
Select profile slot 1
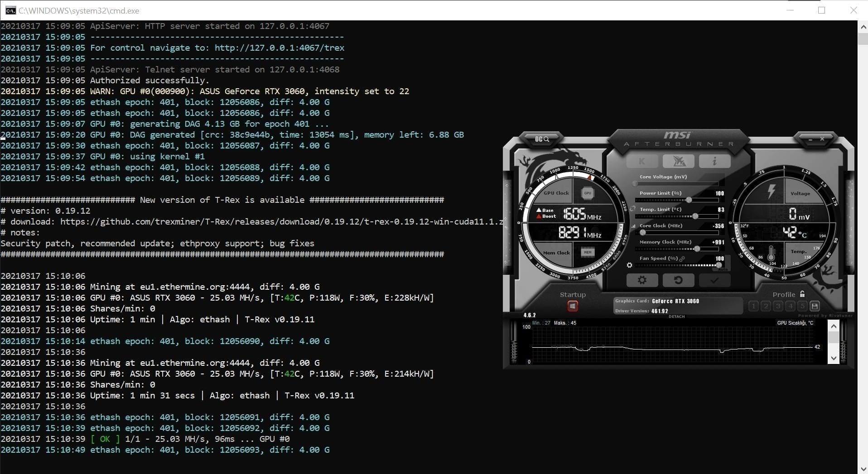pos(753,306)
